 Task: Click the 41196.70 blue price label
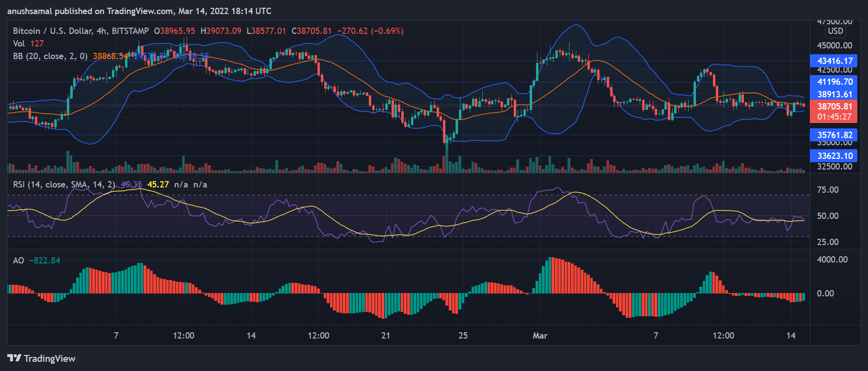[835, 82]
